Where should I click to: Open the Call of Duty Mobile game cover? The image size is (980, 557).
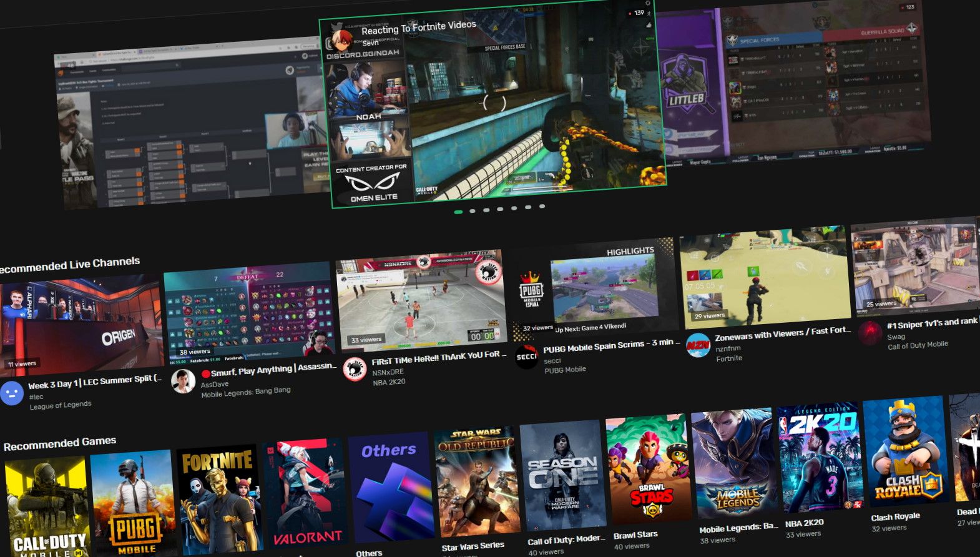coord(48,506)
